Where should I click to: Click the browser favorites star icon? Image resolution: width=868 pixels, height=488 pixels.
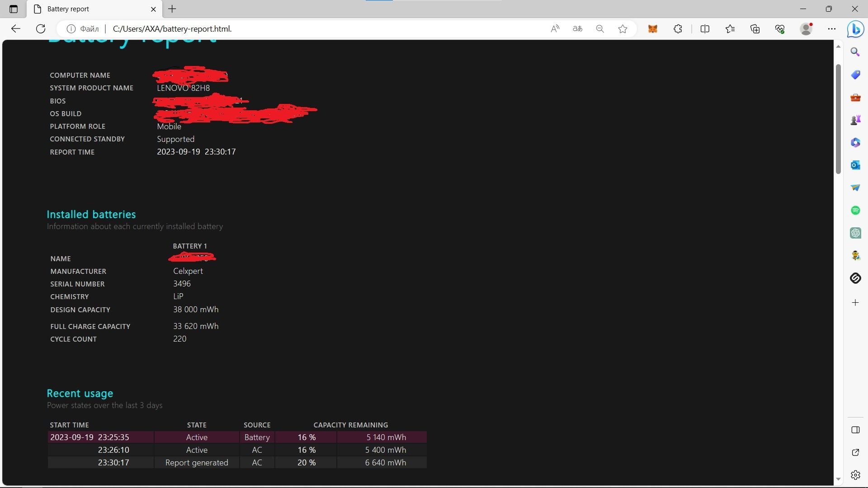[623, 28]
